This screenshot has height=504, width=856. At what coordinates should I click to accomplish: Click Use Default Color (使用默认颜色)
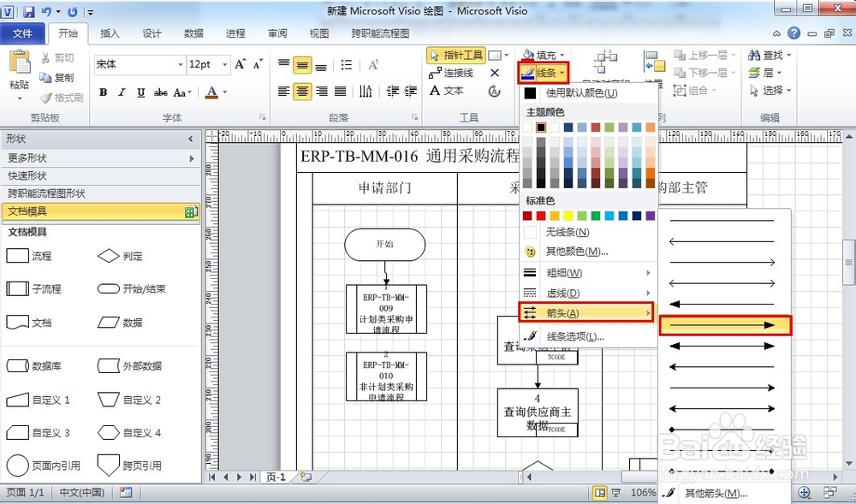tap(587, 93)
